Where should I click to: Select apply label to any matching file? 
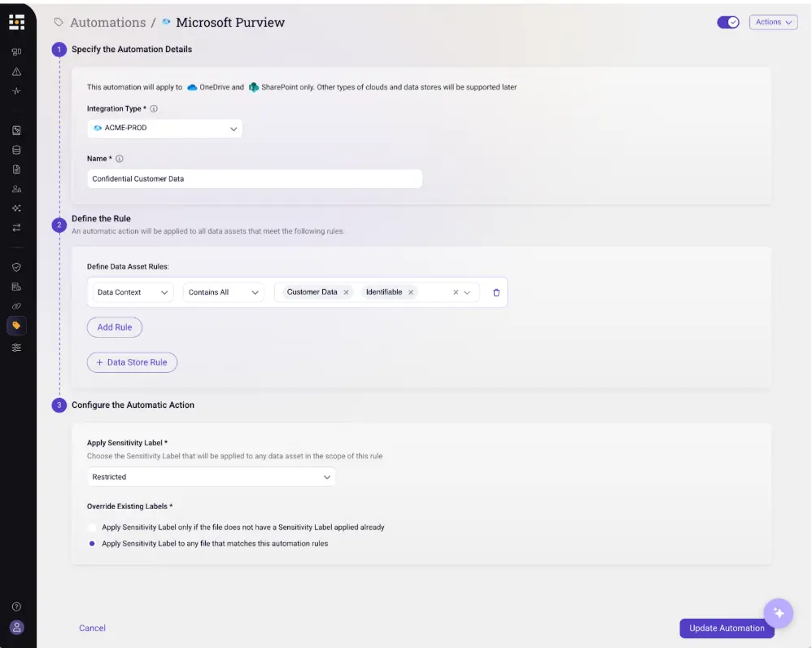92,543
